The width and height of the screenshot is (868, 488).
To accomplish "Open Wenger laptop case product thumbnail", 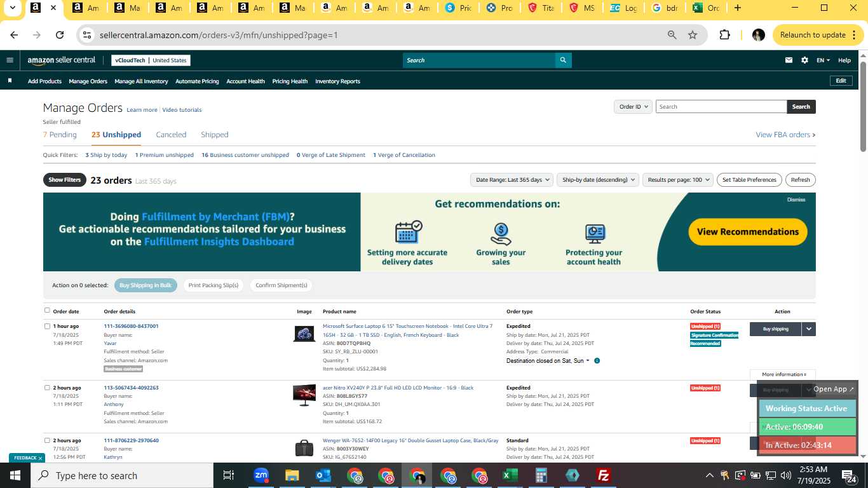I will pyautogui.click(x=304, y=448).
